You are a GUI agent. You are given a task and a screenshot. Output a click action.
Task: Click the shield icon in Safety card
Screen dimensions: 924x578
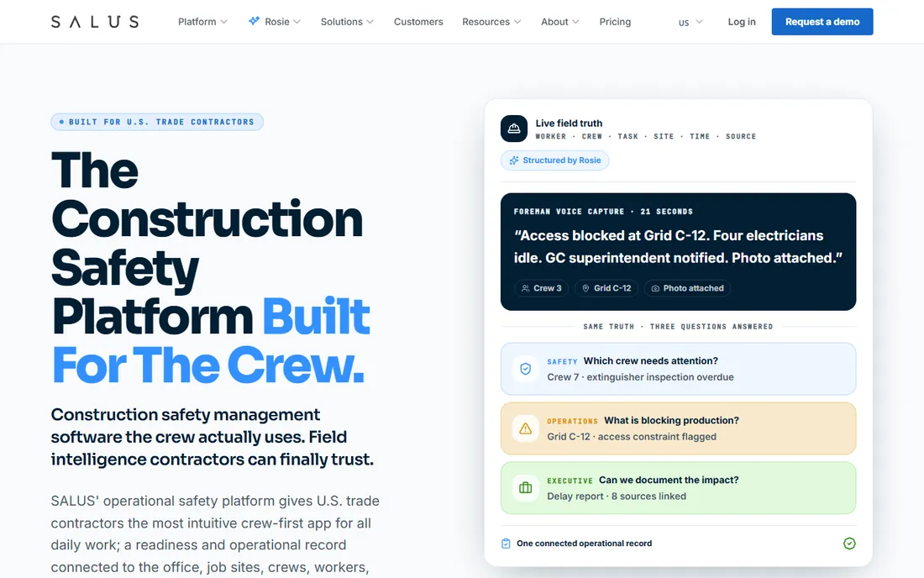tap(526, 369)
